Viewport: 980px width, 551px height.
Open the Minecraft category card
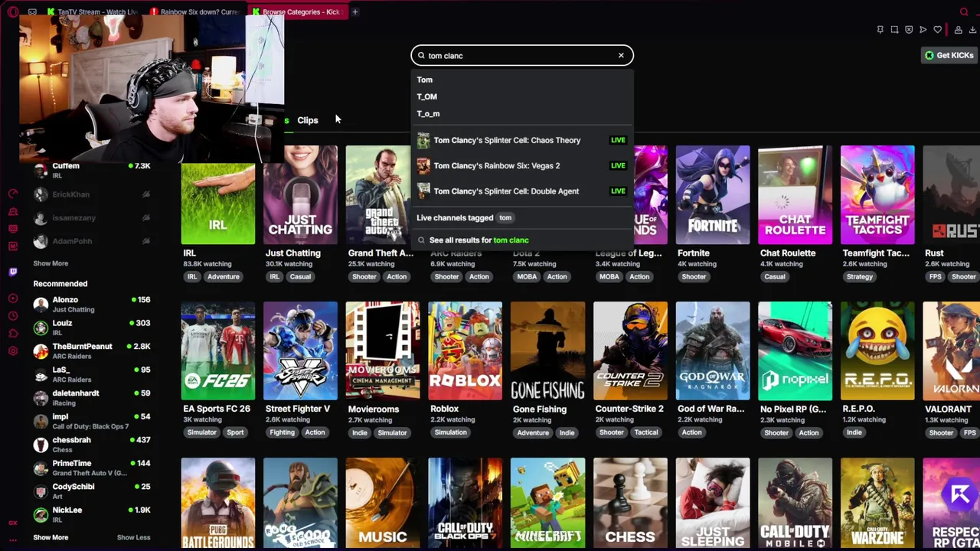[547, 504]
